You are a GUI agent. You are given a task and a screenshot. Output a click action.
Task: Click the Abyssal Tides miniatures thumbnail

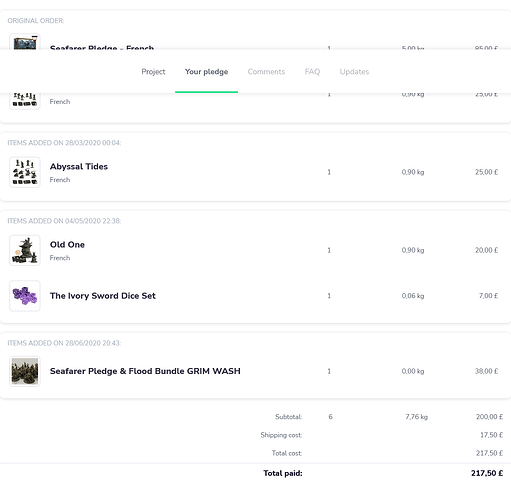click(25, 172)
